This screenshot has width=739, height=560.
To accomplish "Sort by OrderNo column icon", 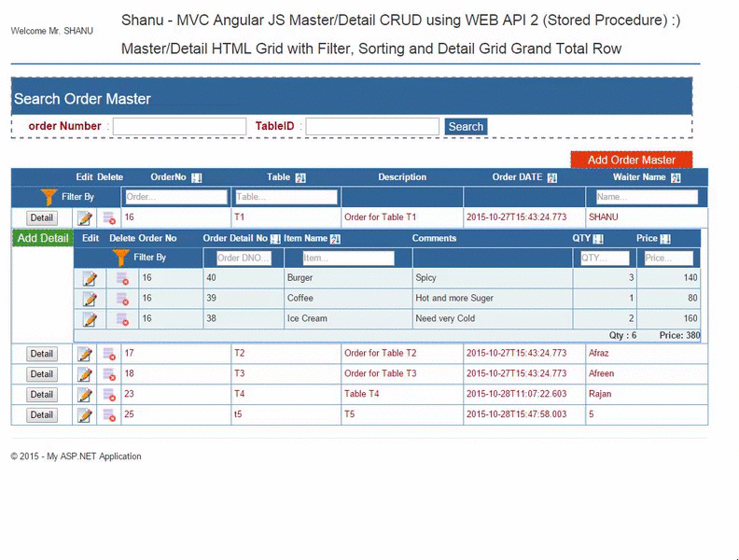I will [197, 177].
